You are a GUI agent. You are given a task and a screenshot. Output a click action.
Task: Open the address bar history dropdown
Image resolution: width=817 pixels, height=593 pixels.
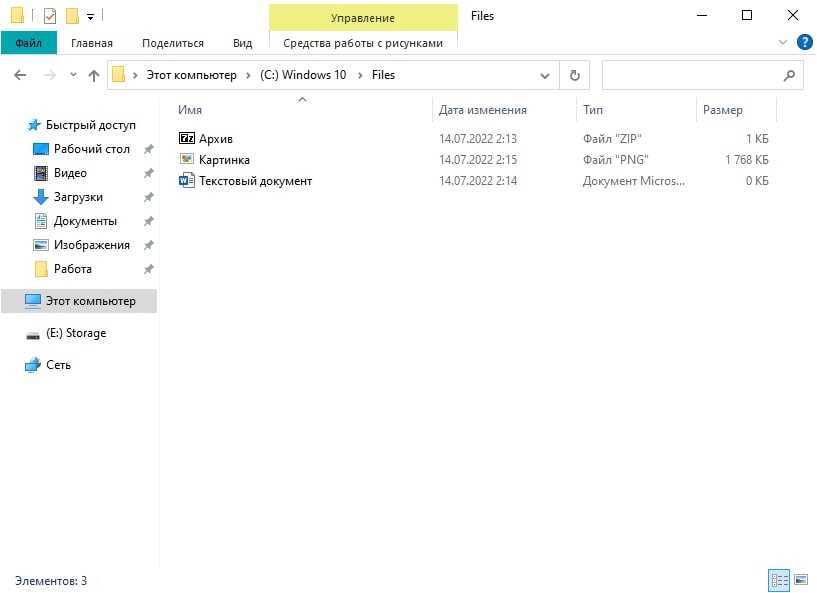pyautogui.click(x=545, y=75)
